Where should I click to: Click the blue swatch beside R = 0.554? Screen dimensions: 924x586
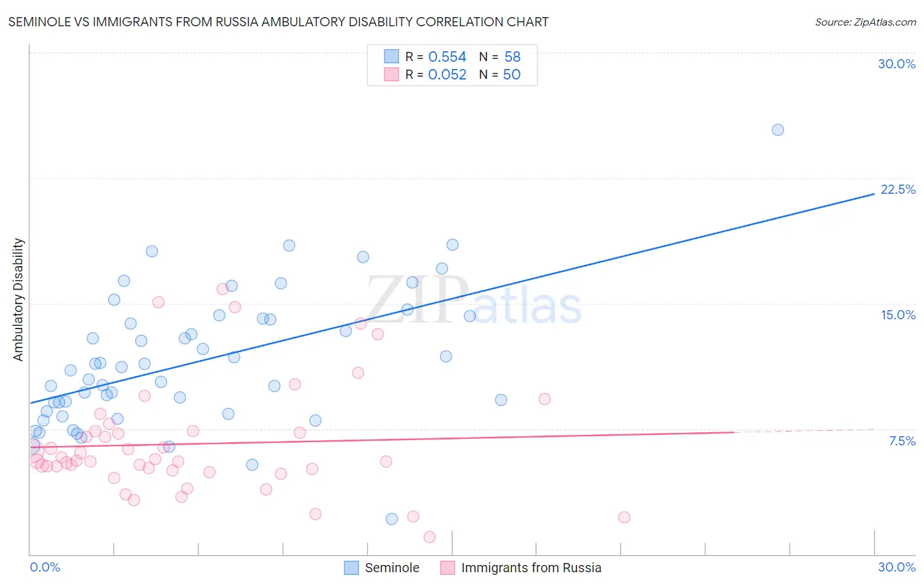(x=392, y=56)
